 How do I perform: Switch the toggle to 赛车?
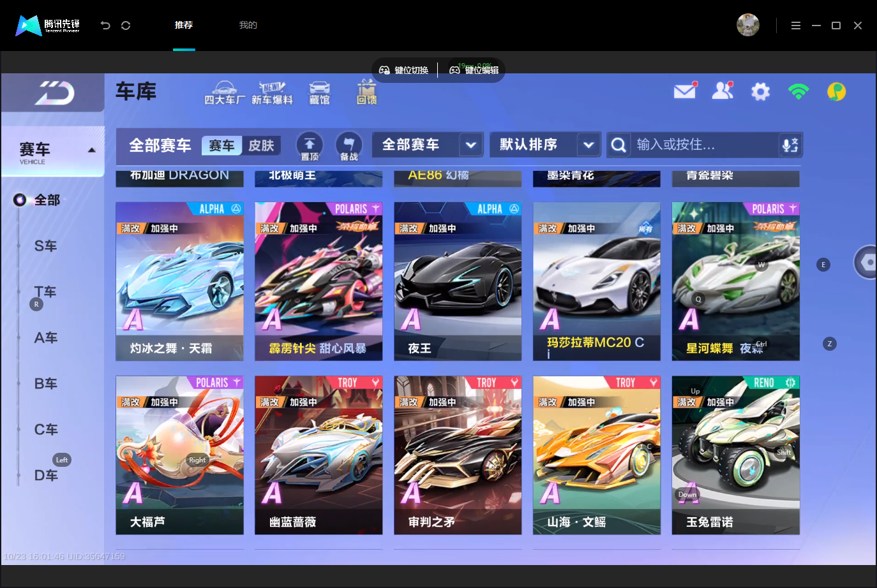[221, 145]
